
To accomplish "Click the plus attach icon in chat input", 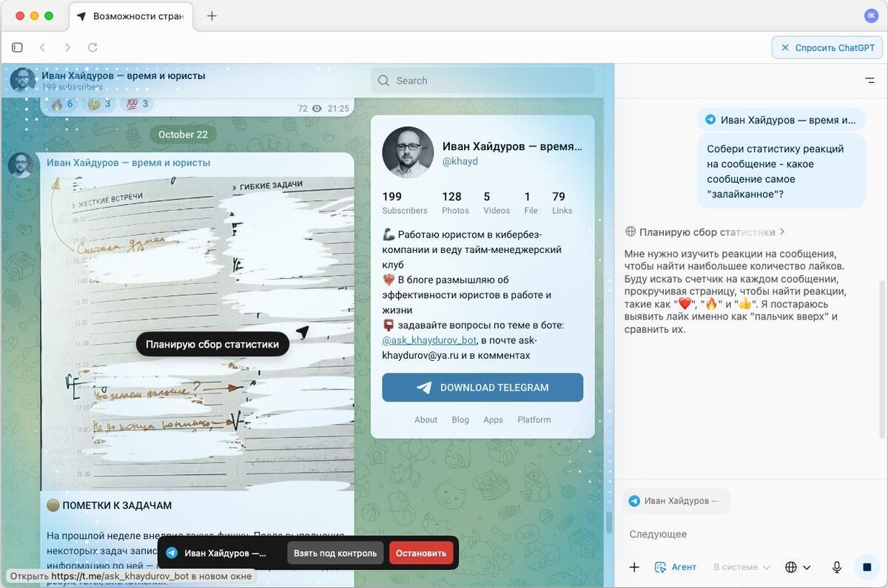I will coord(634,567).
